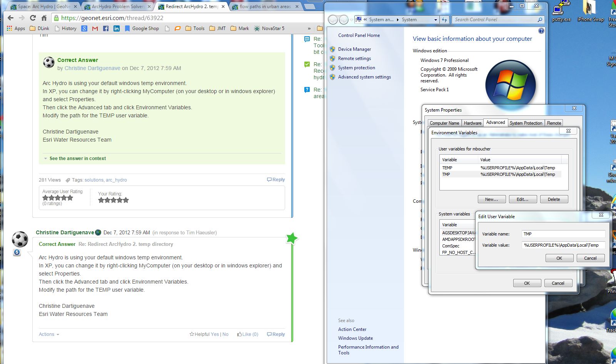This screenshot has height=364, width=616.
Task: Go back in Chrome browser
Action: click(10, 18)
